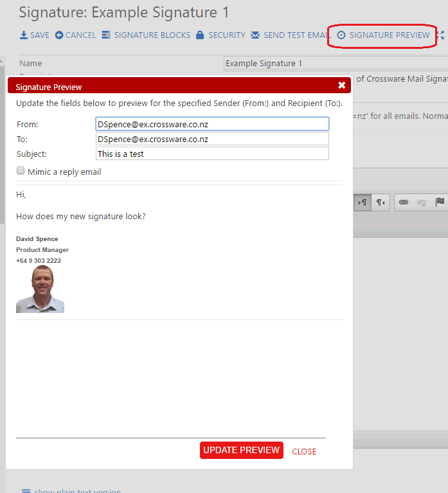Click the Security padlock icon
Viewport: 448px width, 493px height.
point(200,35)
